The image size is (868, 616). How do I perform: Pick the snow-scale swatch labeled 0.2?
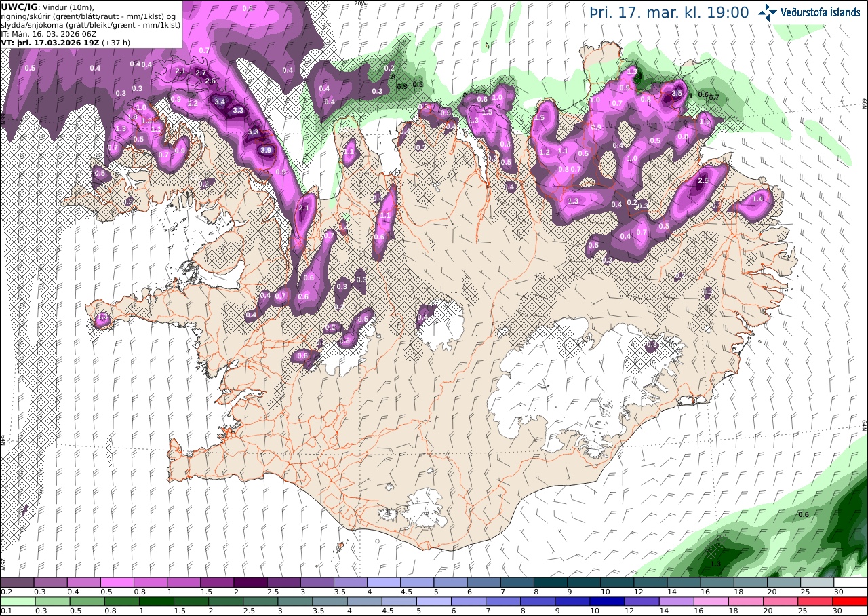tap(17, 582)
